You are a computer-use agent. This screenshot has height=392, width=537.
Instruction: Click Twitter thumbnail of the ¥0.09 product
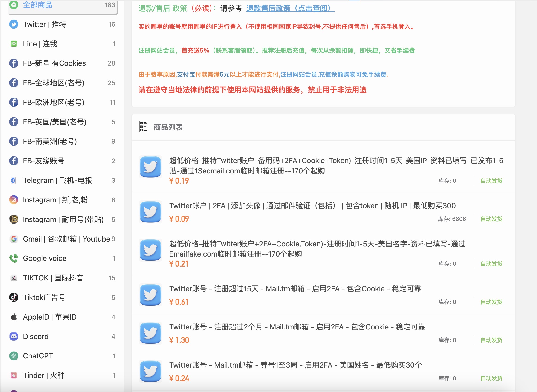pyautogui.click(x=150, y=212)
